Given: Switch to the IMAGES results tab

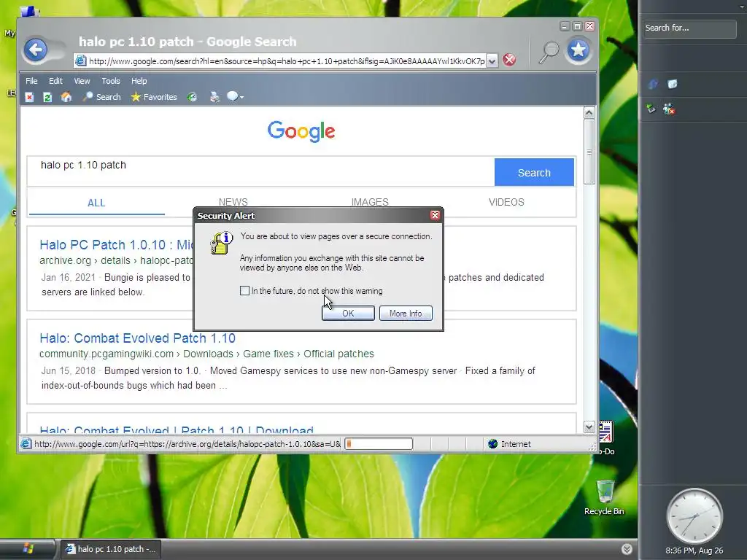Looking at the screenshot, I should (370, 202).
